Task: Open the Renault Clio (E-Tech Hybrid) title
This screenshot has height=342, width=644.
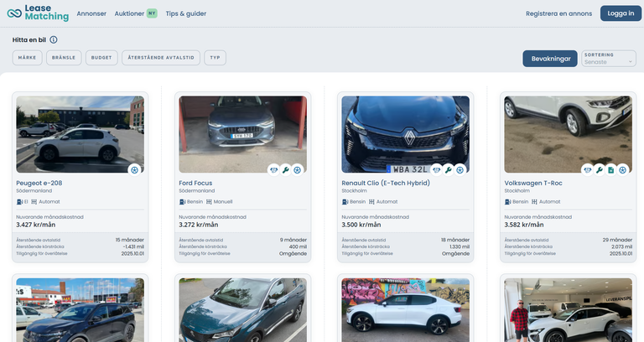Action: tap(386, 183)
